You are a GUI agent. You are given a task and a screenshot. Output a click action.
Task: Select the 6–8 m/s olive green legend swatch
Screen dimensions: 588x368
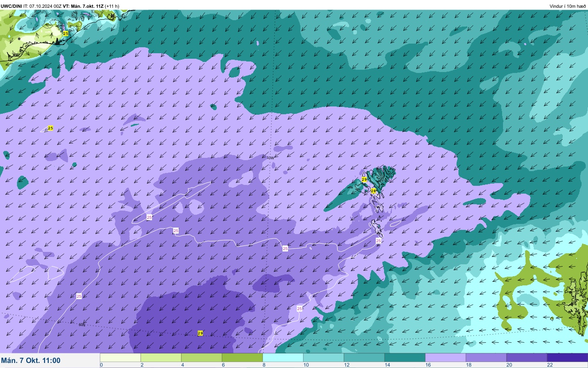point(242,357)
